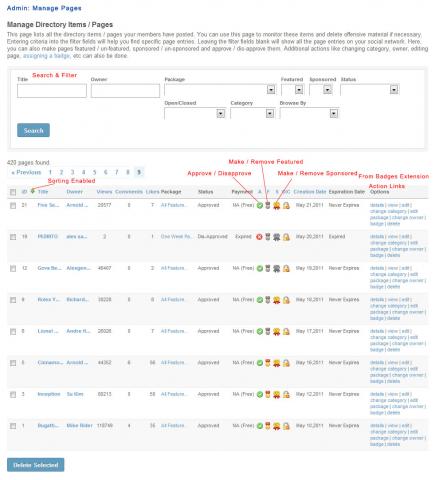
Task: Click featured medal icon in Rolex Y... row
Action: [x=267, y=300]
